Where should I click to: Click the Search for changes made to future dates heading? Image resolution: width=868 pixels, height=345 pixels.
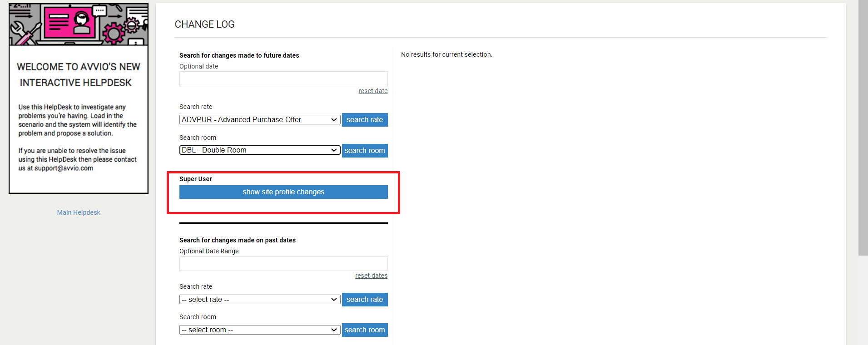pos(239,55)
